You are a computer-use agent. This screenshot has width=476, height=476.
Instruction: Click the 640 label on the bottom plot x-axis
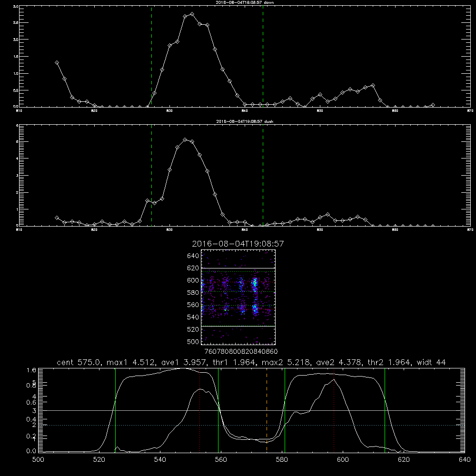(465, 460)
